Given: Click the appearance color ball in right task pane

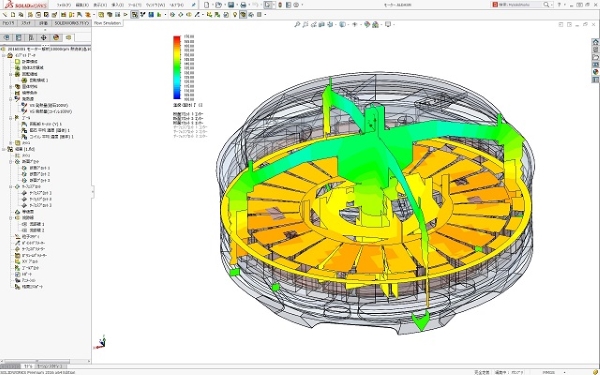Looking at the screenshot, I should (595, 72).
